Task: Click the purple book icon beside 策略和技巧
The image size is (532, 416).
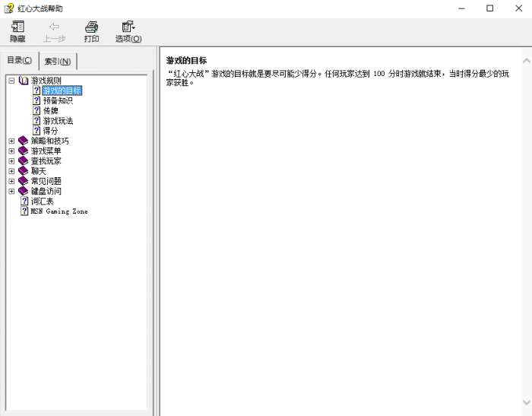Action: (24, 141)
